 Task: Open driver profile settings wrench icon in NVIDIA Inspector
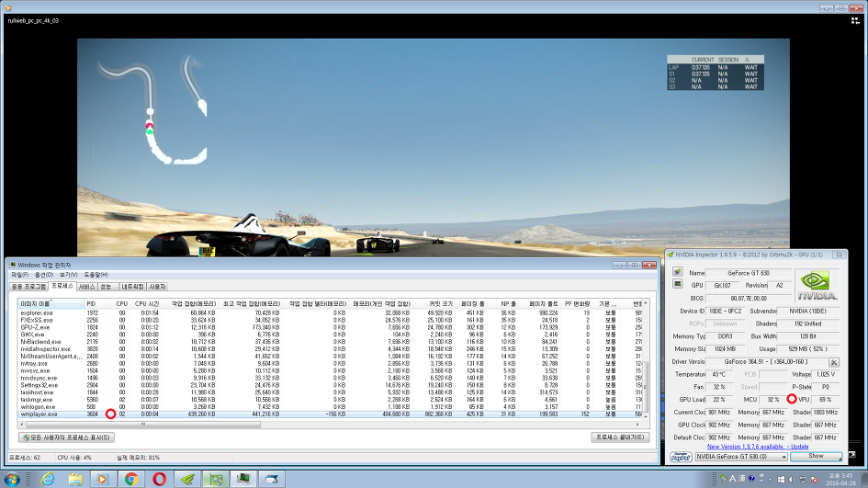click(x=834, y=362)
